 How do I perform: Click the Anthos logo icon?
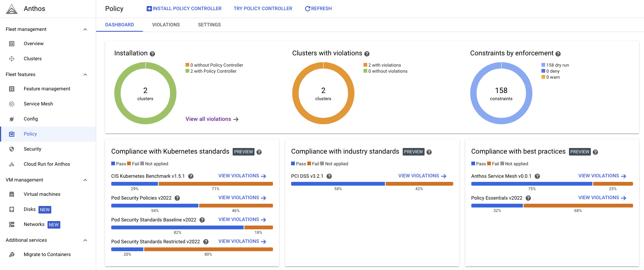[x=12, y=9]
